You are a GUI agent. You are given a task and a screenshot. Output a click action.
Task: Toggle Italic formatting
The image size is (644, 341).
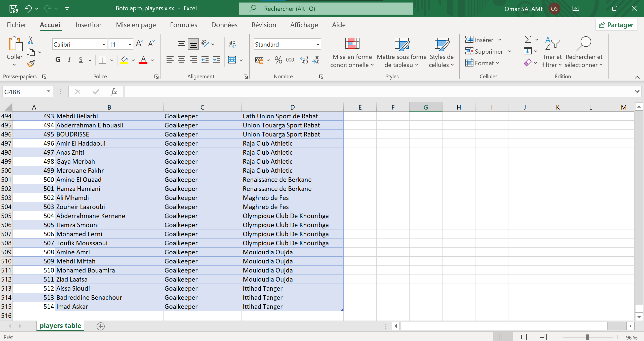click(x=69, y=60)
